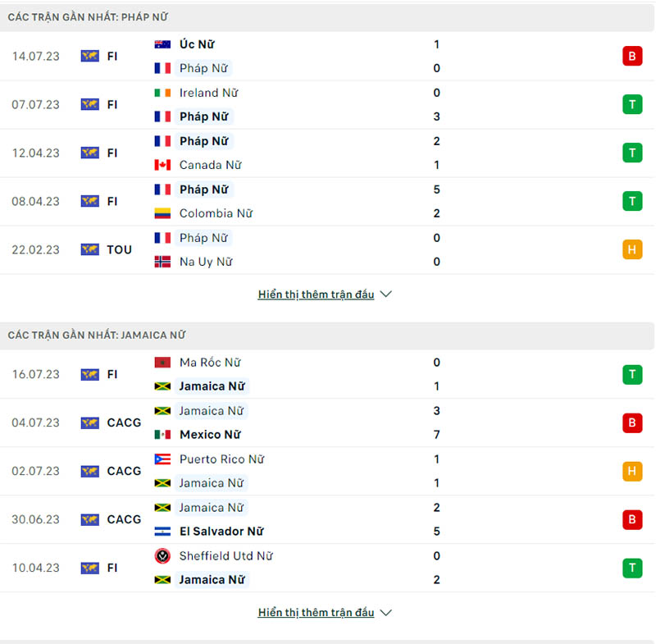The image size is (656, 644).
Task: Click the orange H badge for Na Uy Nữ match
Action: click(x=631, y=250)
